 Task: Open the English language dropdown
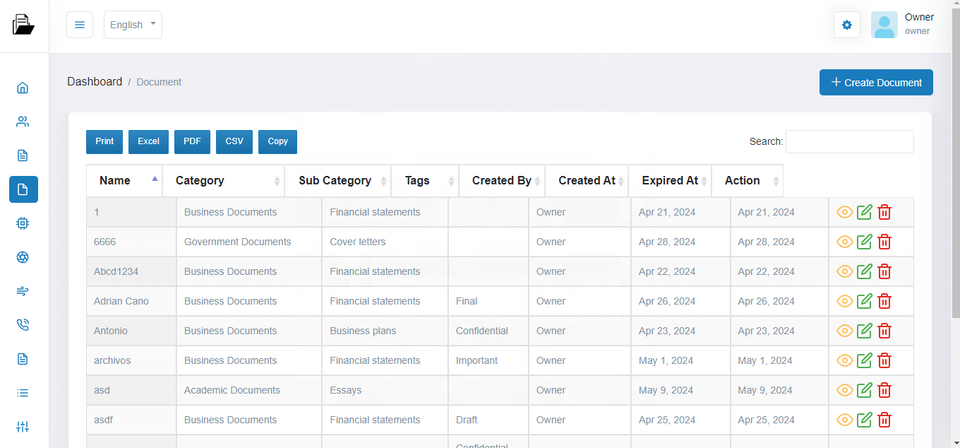pos(133,25)
